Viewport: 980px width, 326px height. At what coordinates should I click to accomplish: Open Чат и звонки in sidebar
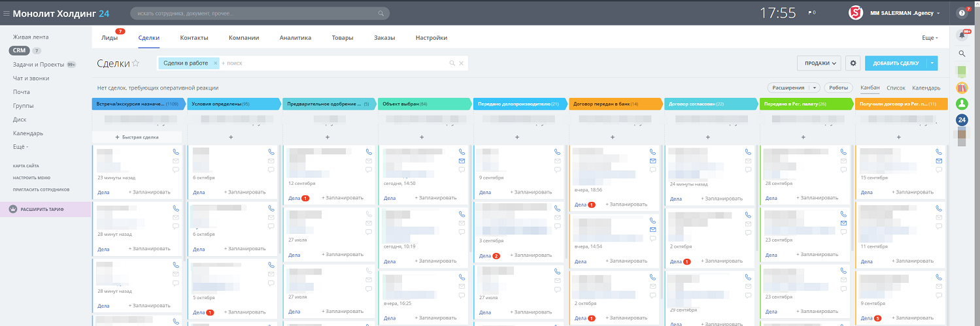31,78
